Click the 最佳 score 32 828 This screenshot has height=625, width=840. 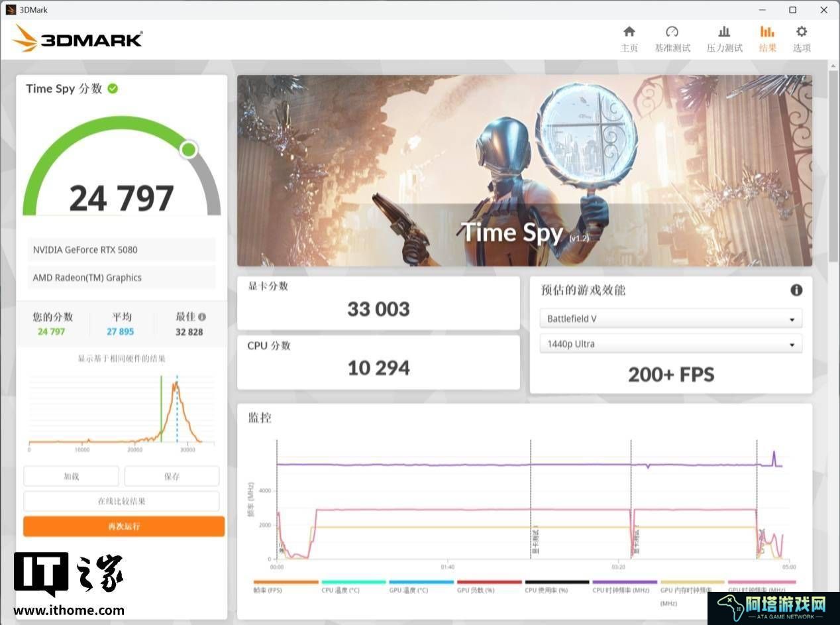[x=189, y=331]
